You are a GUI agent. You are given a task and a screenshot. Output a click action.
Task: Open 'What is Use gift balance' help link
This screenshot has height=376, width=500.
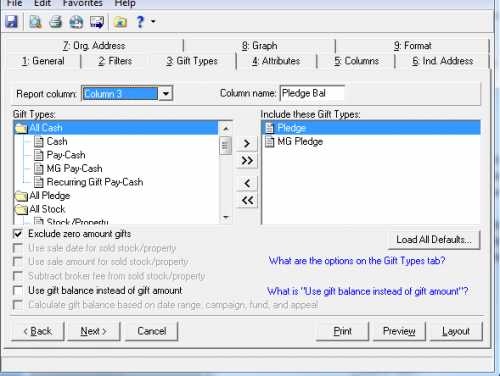pos(367,291)
